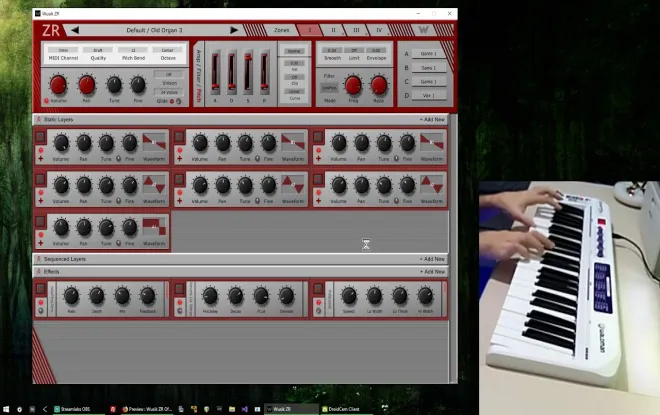The image size is (660, 415).
Task: Open the 24 Voices selector
Action: pos(169,92)
